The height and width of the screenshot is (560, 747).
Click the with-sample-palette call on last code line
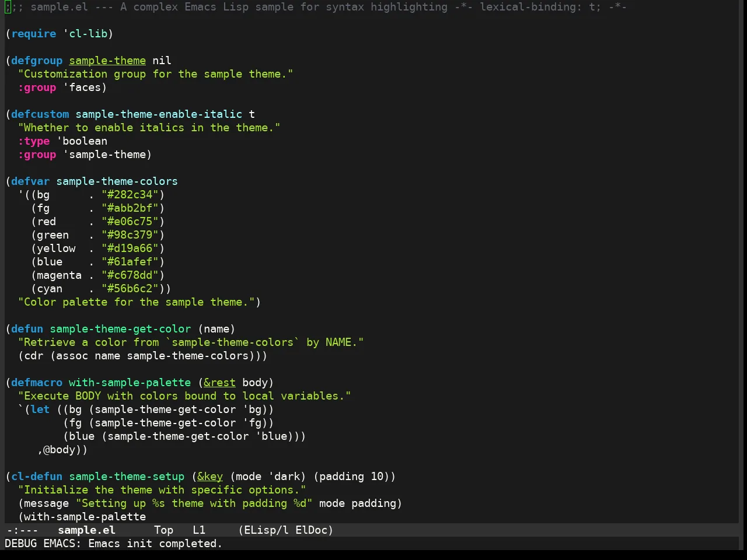(x=85, y=517)
